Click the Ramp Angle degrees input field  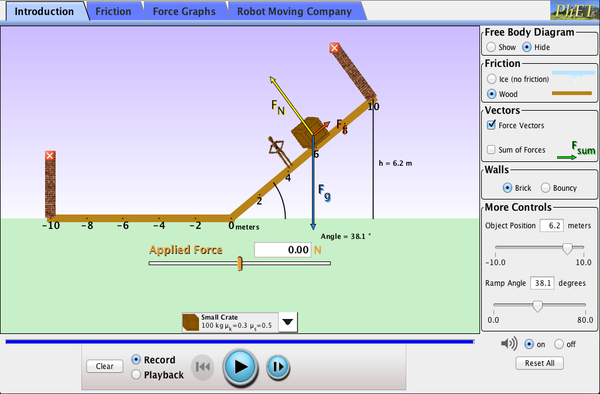tap(542, 283)
